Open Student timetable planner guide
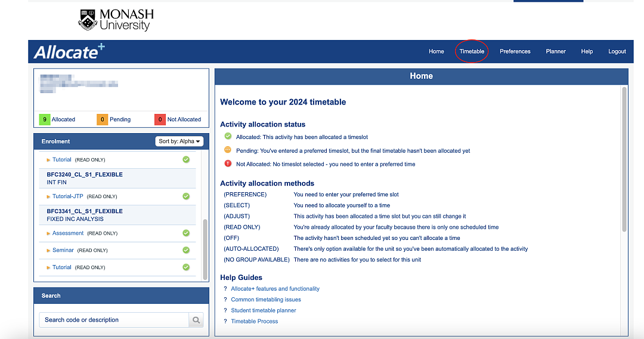644x339 pixels. click(x=264, y=310)
